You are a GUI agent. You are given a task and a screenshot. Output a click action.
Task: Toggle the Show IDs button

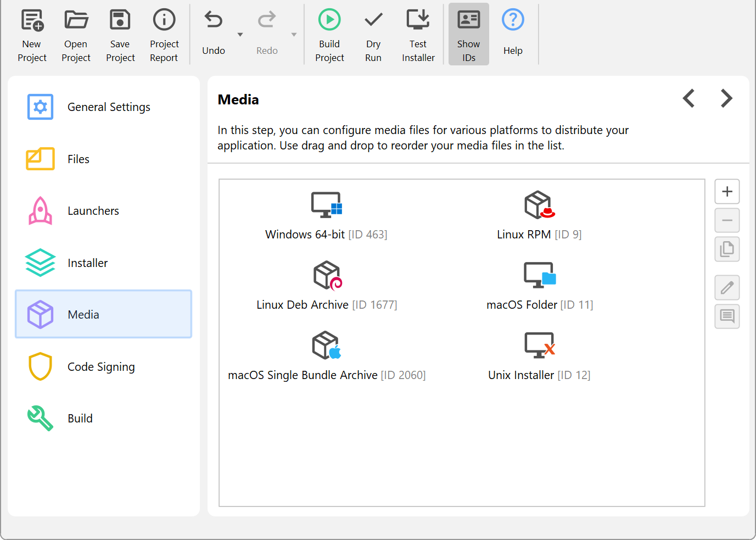(468, 34)
